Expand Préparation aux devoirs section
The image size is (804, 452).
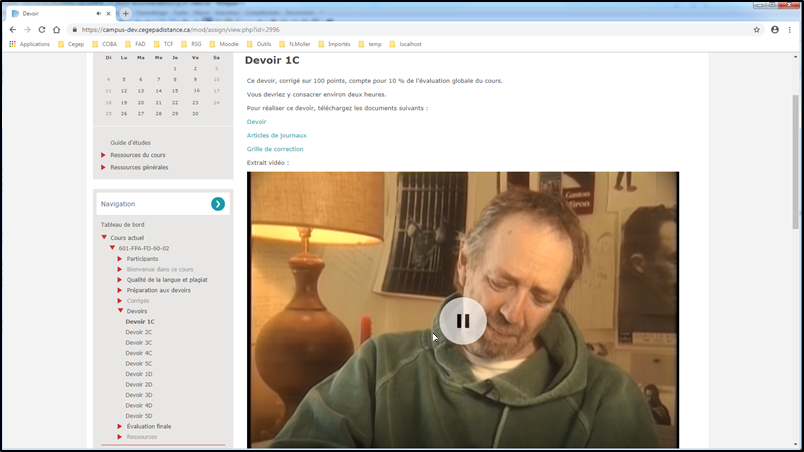(x=121, y=290)
